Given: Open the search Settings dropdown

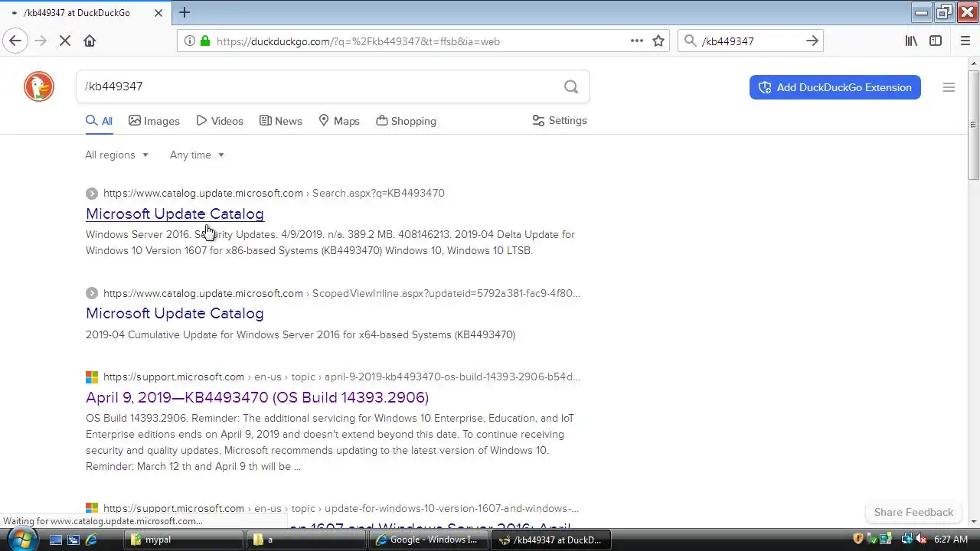Looking at the screenshot, I should [560, 121].
